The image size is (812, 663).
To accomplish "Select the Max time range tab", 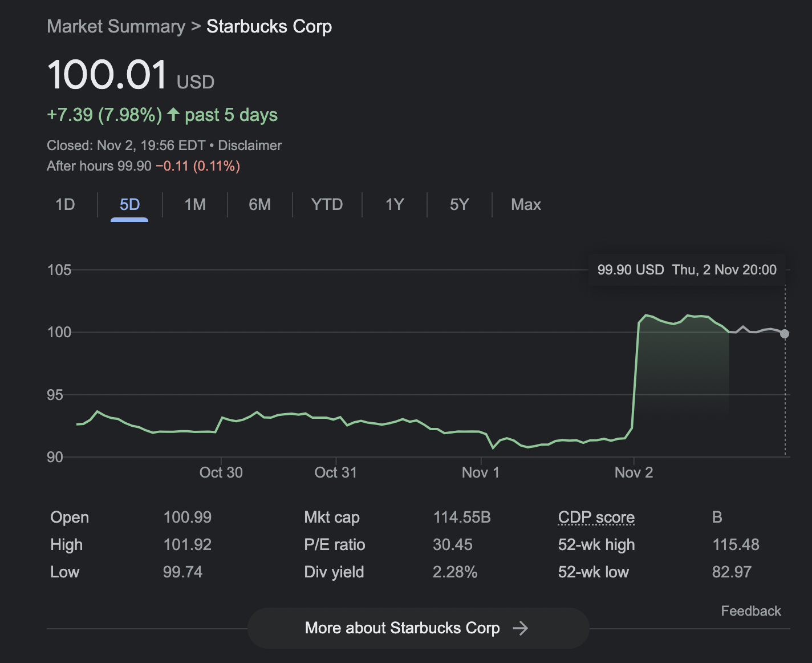I will [526, 204].
